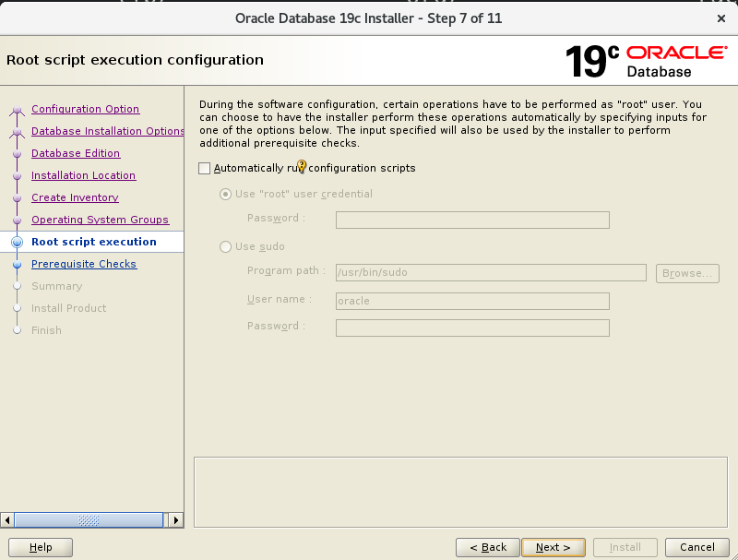This screenshot has height=560, width=738.
Task: Go back with the Back button
Action: click(488, 547)
